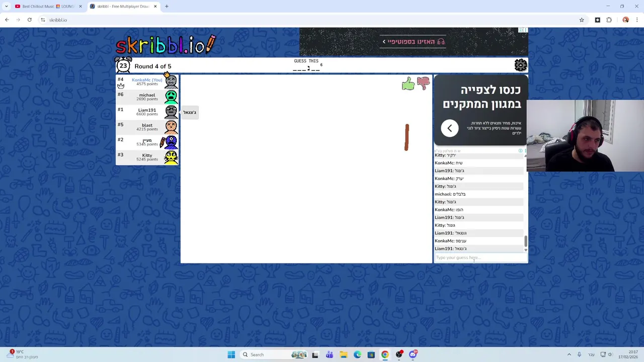Click 'Round 4 of 5' text

click(x=152, y=66)
